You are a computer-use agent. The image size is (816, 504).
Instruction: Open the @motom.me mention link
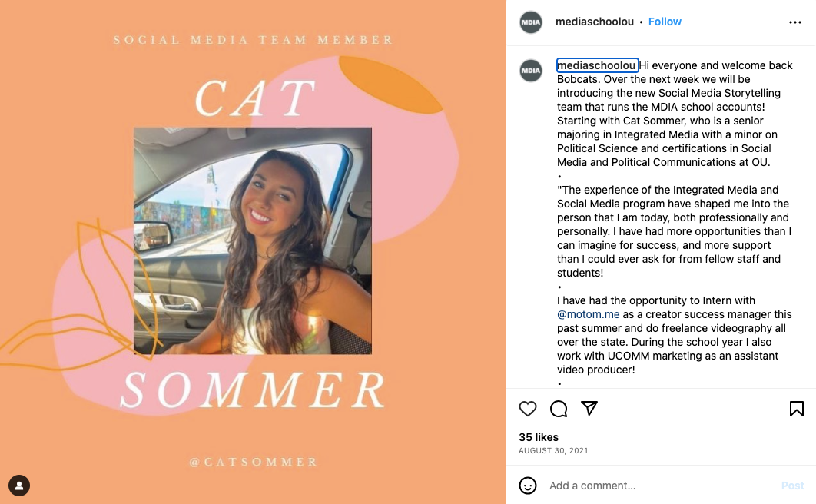point(588,314)
